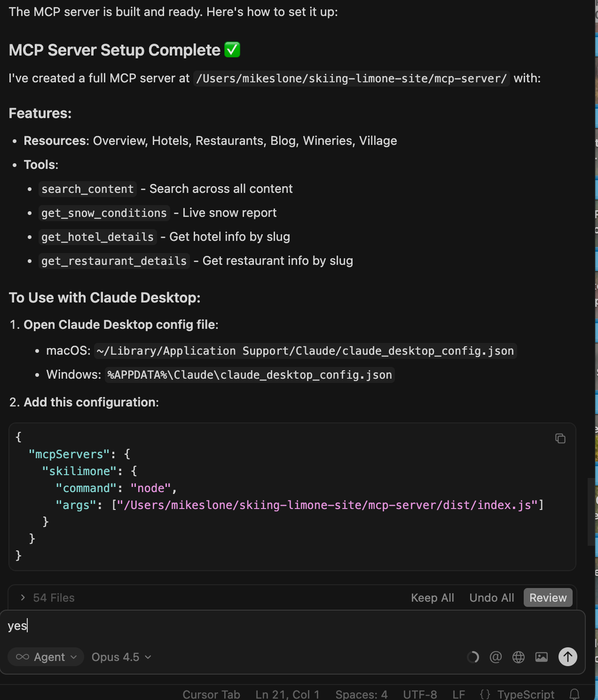Click the get_restaurant_details code label
The height and width of the screenshot is (700, 598).
pos(114,261)
